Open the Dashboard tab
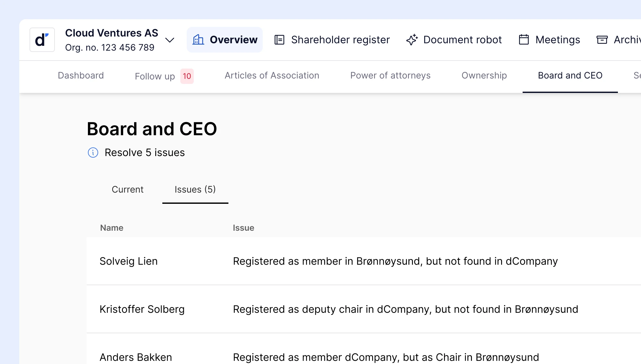641x364 pixels. pyautogui.click(x=81, y=76)
